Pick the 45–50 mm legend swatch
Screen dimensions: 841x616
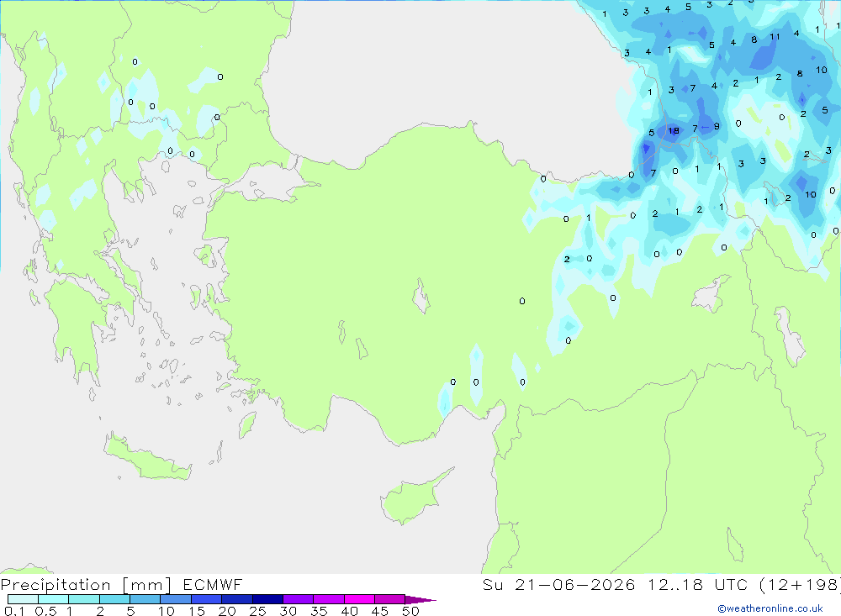click(390, 599)
